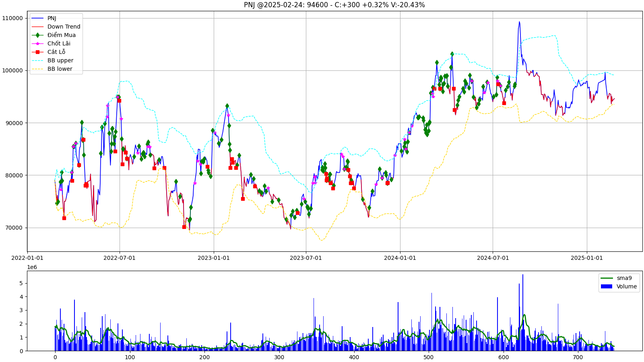This screenshot has width=644, height=362.
Task: Click the volume y-axis tick 2
Action: pos(21,324)
